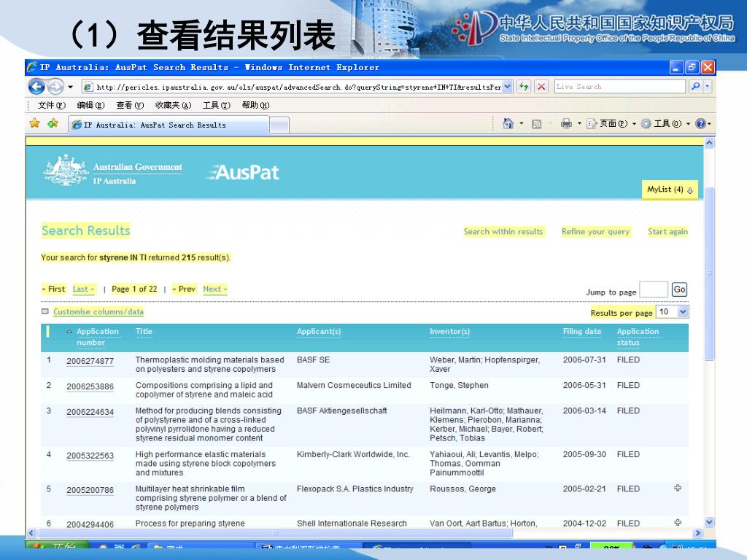The height and width of the screenshot is (560, 747).
Task: Click the icon beside Customise columns/data
Action: 45,311
